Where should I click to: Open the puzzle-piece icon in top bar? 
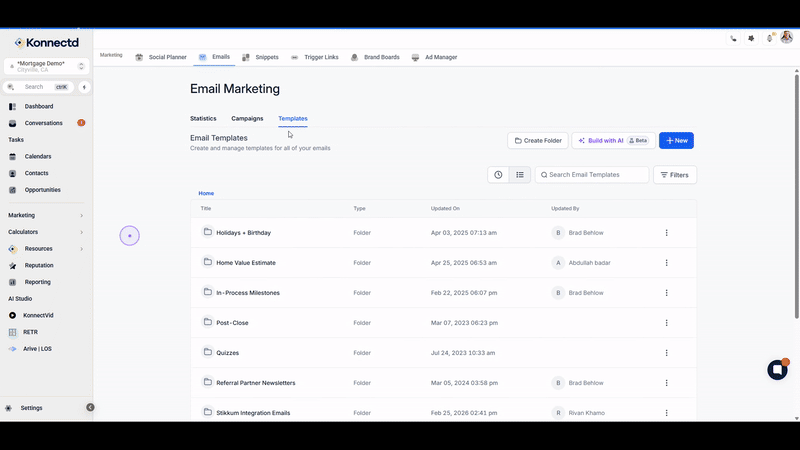click(x=751, y=38)
